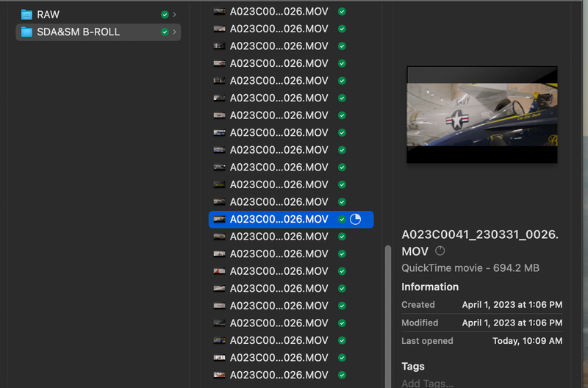Click the SDA&SM B-ROLL folder icon
This screenshot has height=388, width=588.
26,32
